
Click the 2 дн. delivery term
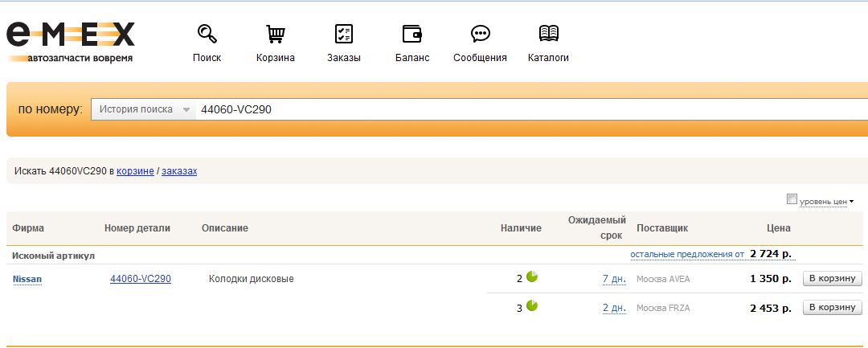614,308
